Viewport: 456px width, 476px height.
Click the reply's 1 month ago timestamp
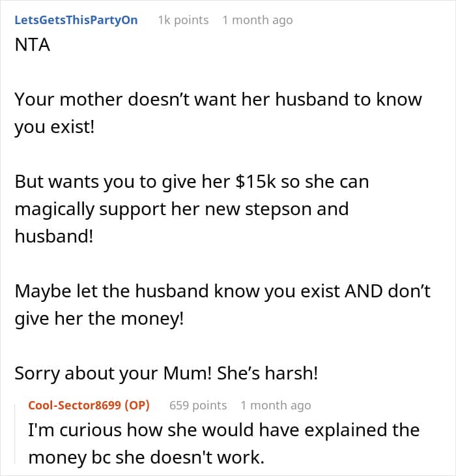coord(276,405)
